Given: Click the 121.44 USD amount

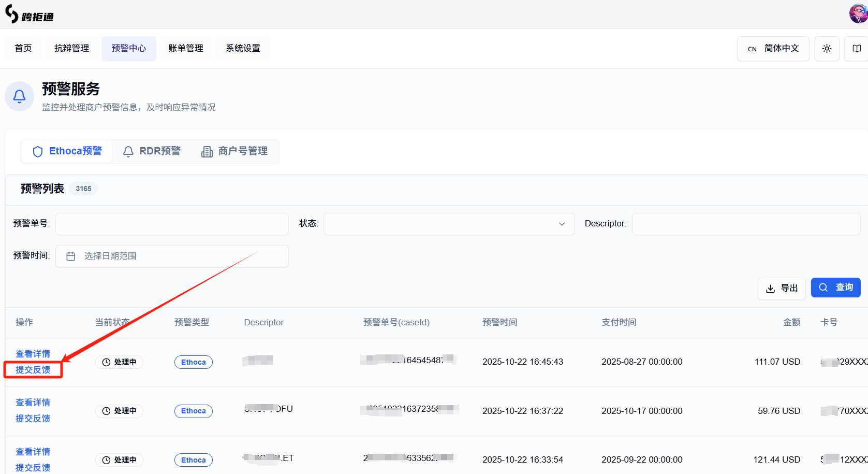Looking at the screenshot, I should (777, 459).
